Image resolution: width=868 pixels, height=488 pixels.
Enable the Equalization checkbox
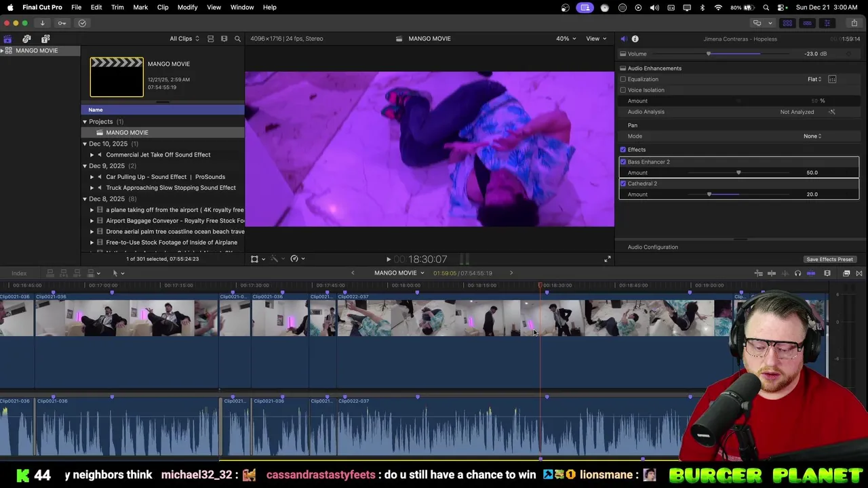pyautogui.click(x=623, y=79)
